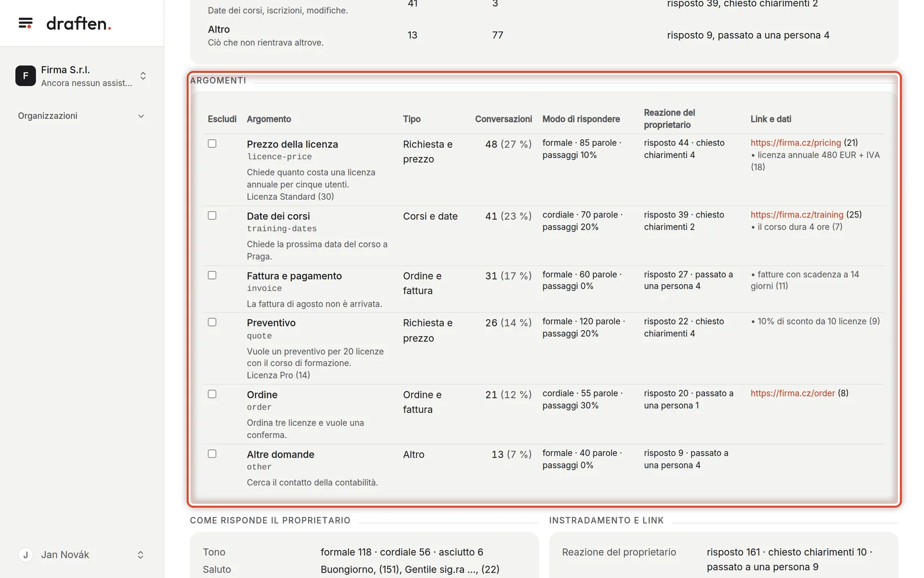Viewport: 924px width, 578px height.
Task: Expand the Organizzazioni section
Action: (81, 116)
